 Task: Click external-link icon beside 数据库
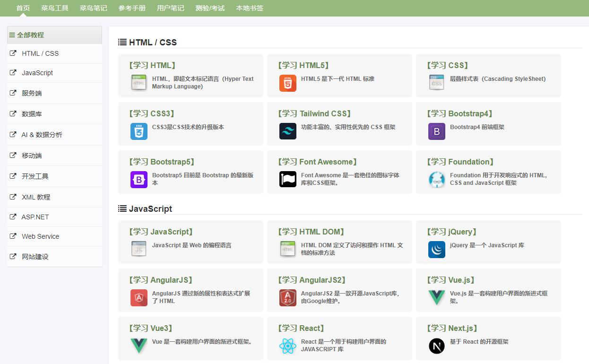tap(13, 113)
